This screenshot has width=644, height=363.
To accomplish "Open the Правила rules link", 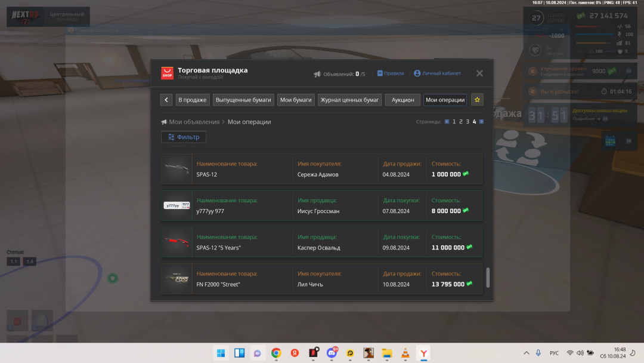I will [390, 73].
